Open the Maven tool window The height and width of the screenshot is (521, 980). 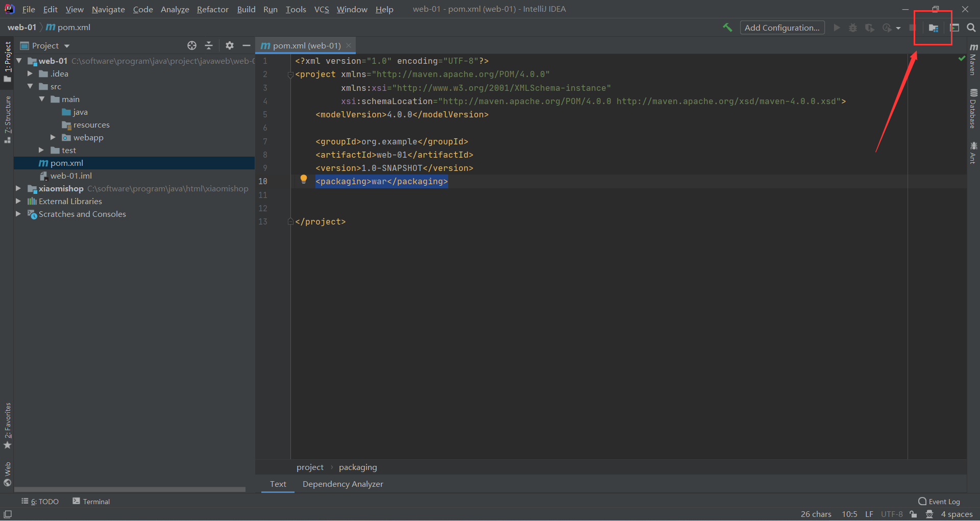[973, 61]
